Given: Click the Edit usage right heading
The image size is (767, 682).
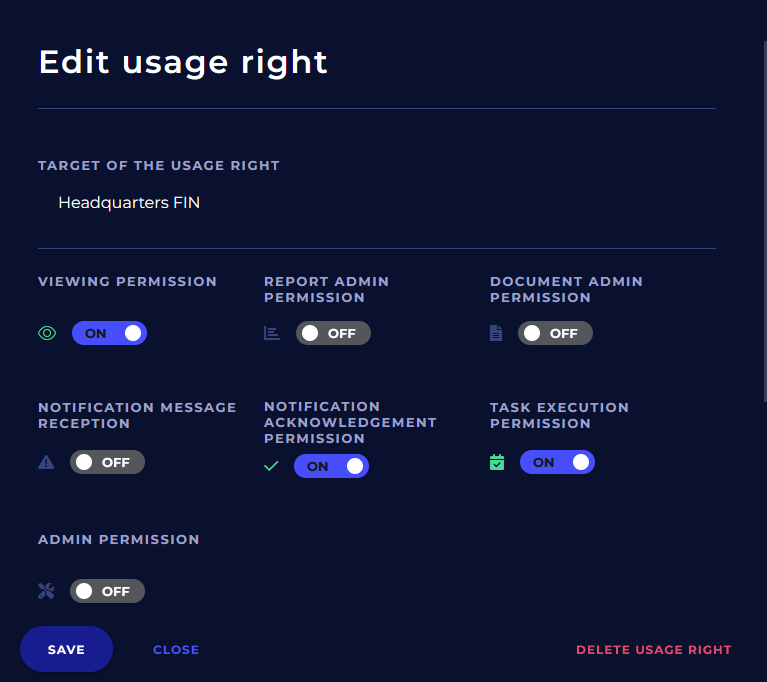Looking at the screenshot, I should 183,62.
